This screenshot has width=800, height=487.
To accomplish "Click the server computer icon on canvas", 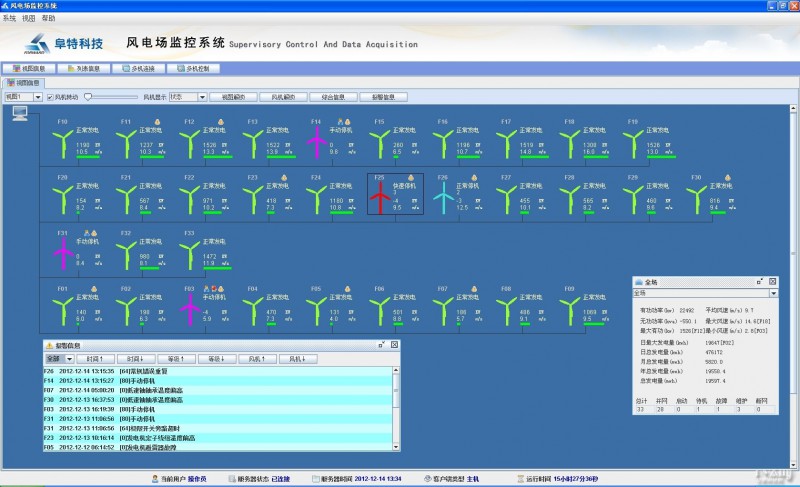I will pos(20,113).
